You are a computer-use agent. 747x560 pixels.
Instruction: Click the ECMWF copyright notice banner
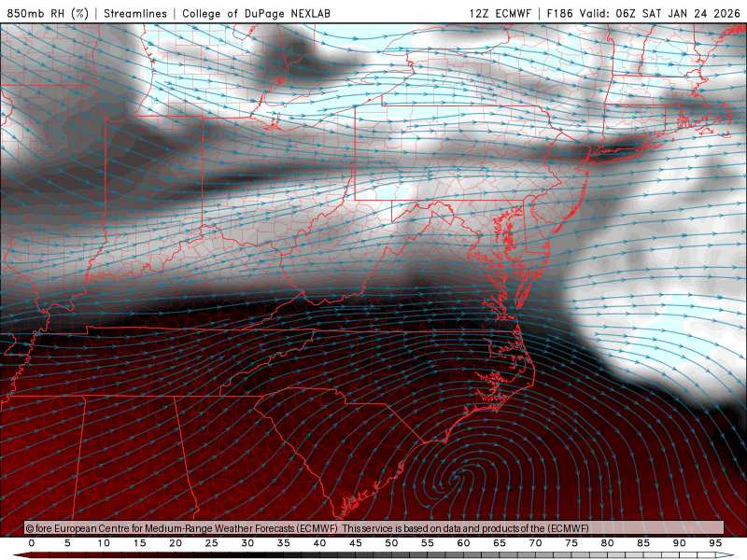tap(374, 528)
